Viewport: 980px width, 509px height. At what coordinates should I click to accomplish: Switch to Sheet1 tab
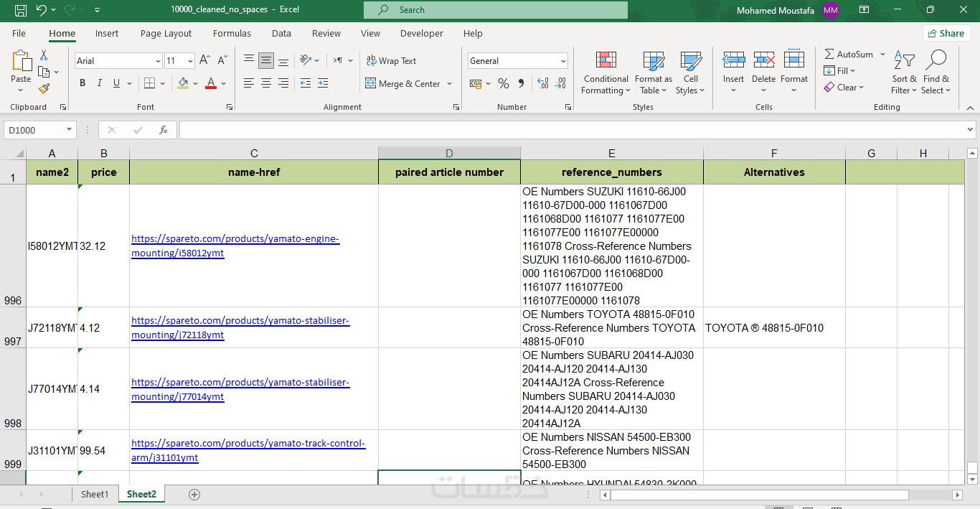[x=95, y=494]
